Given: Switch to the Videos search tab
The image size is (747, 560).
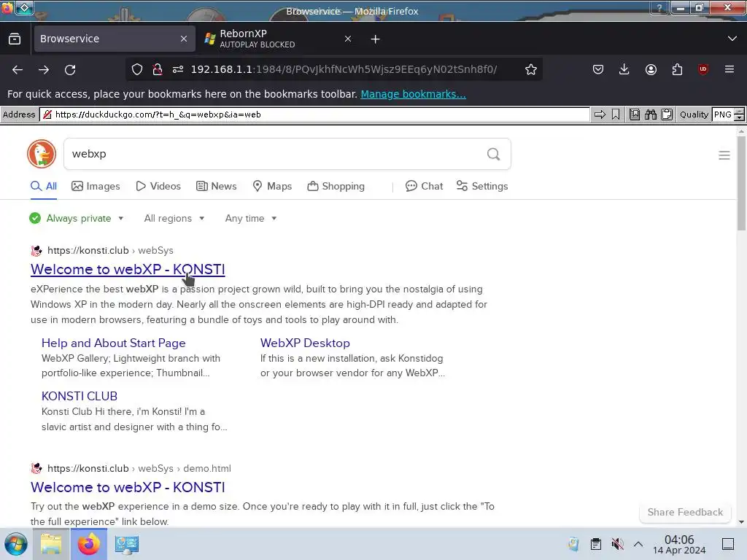Looking at the screenshot, I should pyautogui.click(x=158, y=186).
